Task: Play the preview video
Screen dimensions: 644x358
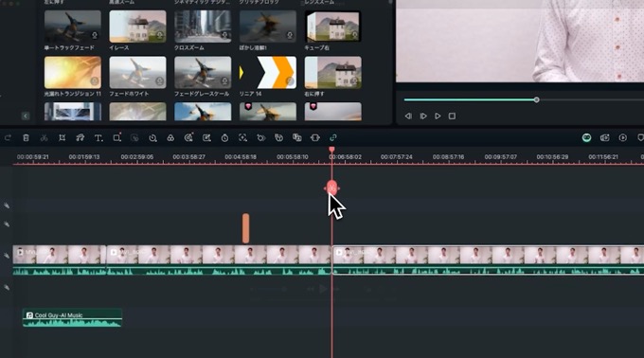Action: coord(438,116)
